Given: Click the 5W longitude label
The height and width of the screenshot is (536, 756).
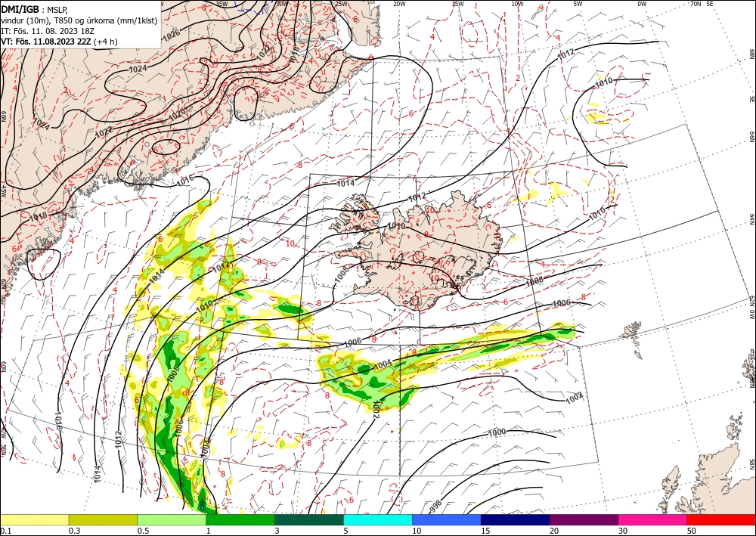Looking at the screenshot, I should 578,4.
